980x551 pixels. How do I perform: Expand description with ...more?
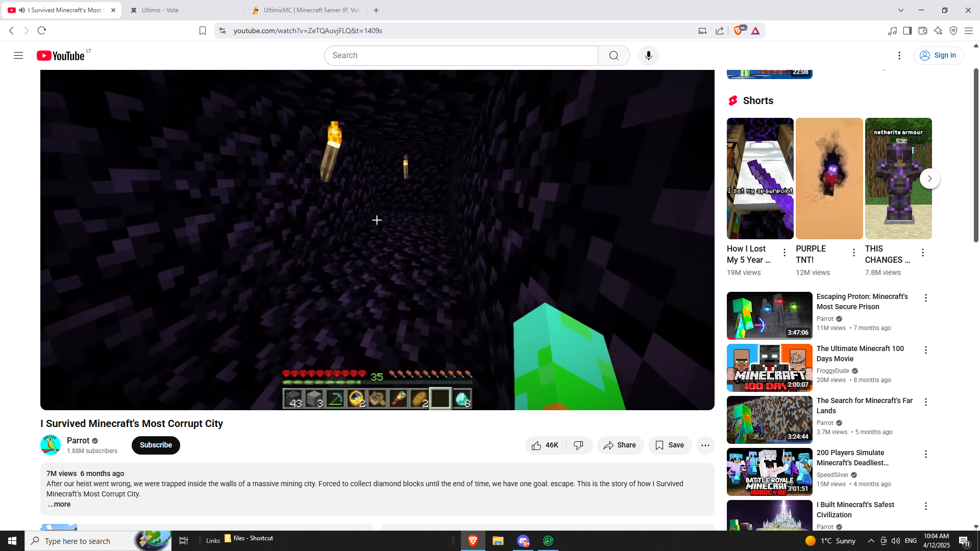59,504
